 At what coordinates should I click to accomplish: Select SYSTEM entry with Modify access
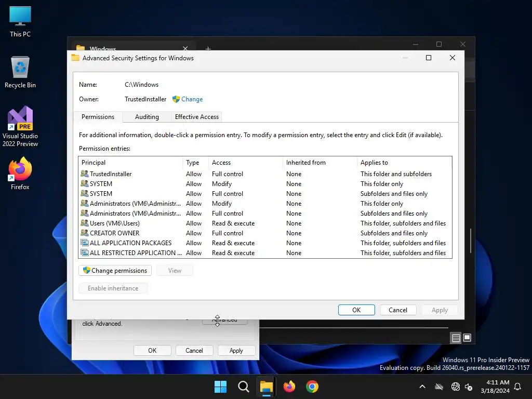(265, 183)
